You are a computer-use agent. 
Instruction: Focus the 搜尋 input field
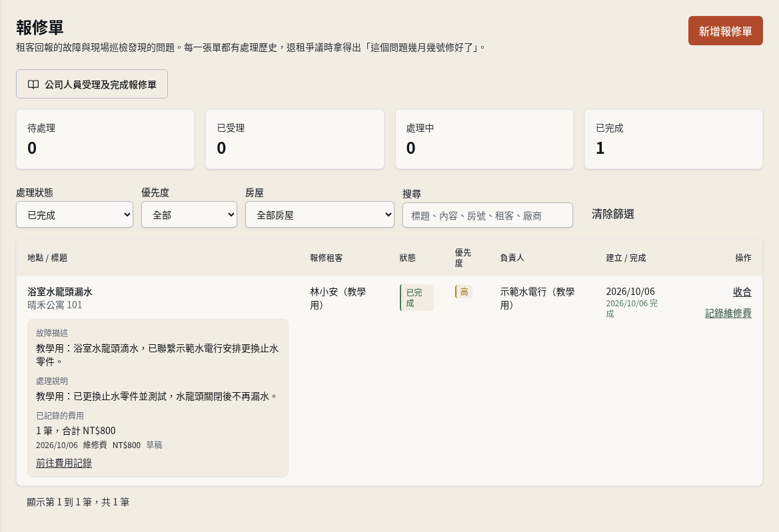pyautogui.click(x=487, y=215)
